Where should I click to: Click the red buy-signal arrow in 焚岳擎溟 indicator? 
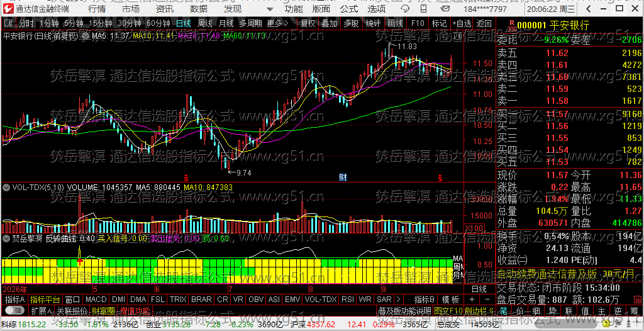(x=80, y=261)
